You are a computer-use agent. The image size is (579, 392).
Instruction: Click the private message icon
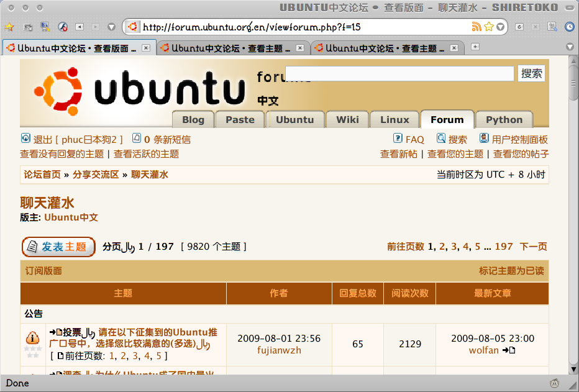(137, 138)
